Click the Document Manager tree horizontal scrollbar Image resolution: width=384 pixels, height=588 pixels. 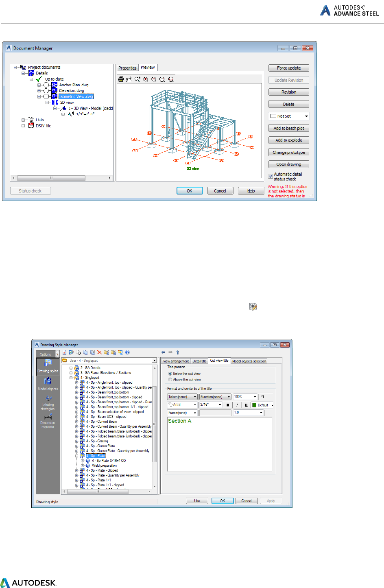click(61, 178)
